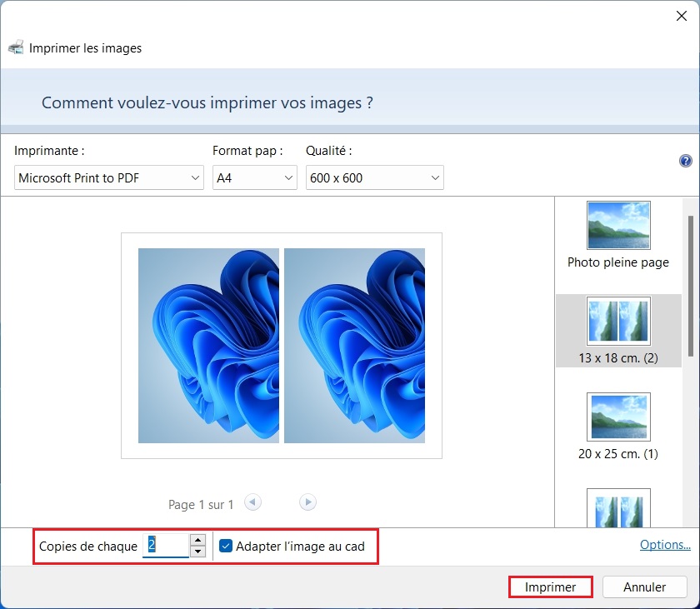Uncheck Adapter l'image au cadre checkbox
Viewport: 700px width, 609px height.
[x=226, y=547]
